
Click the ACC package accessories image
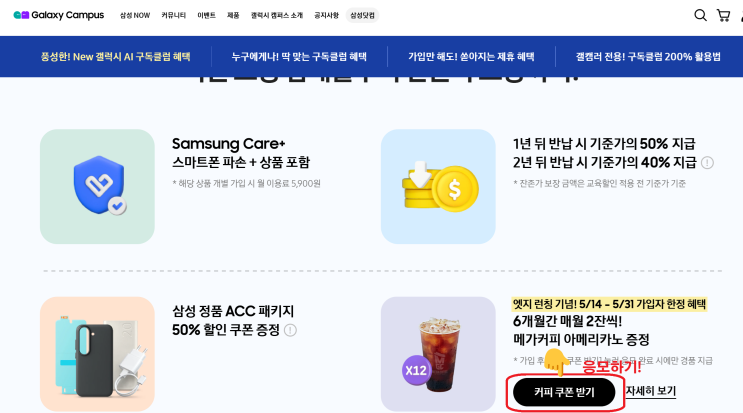pos(97,354)
